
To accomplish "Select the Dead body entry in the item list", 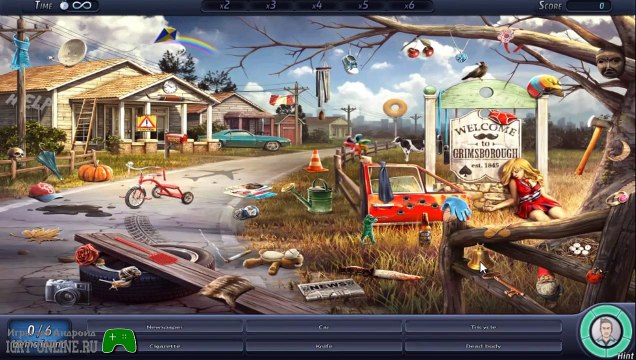I will pyautogui.click(x=483, y=346).
